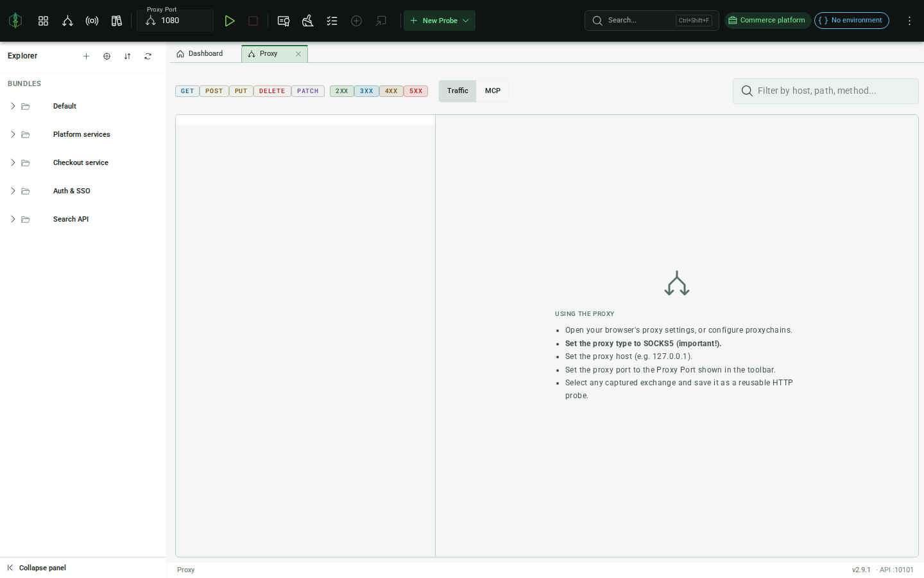The image size is (924, 578).
Task: Edit the Proxy Port field showing 1080
Action: tap(175, 21)
